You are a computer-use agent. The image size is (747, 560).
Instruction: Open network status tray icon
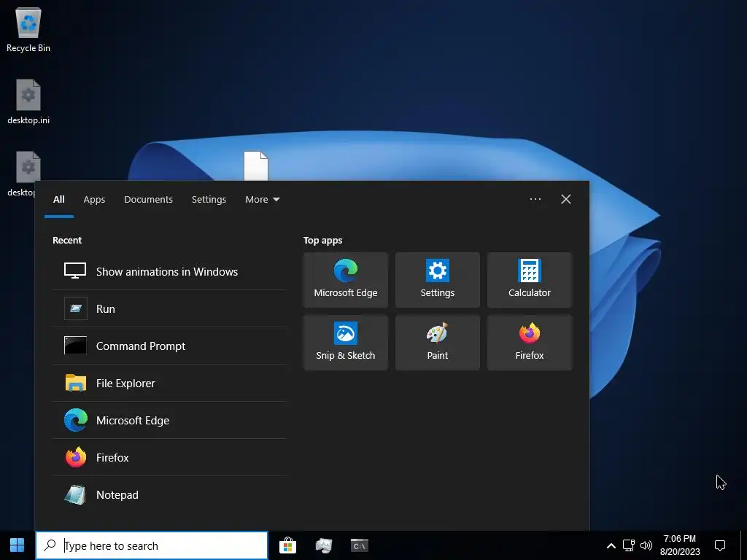tap(628, 545)
